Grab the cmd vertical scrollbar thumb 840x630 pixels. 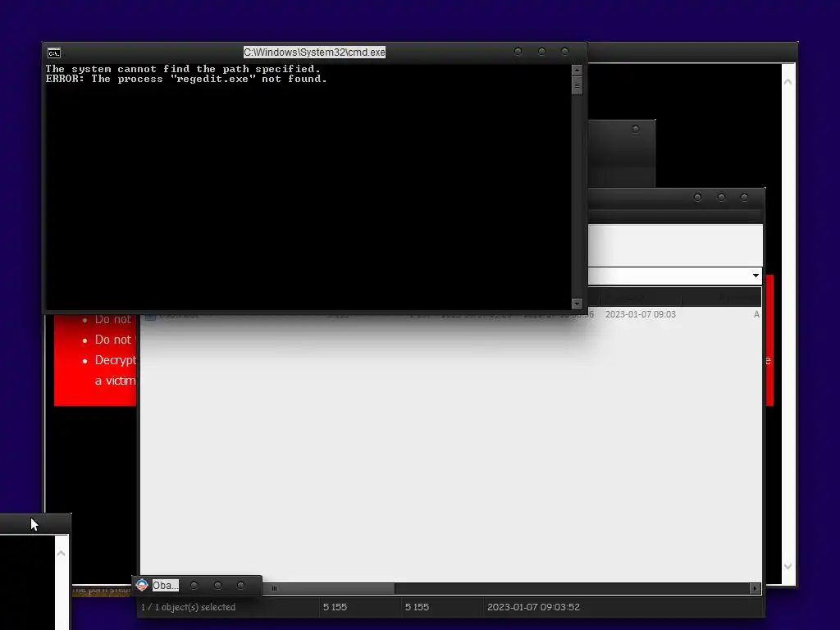coord(577,85)
